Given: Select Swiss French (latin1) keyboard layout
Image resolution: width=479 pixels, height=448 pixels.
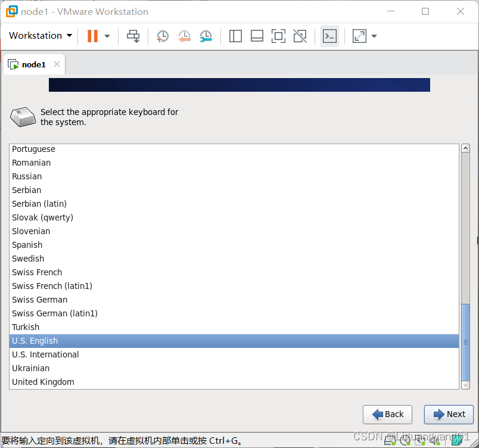Looking at the screenshot, I should click(234, 286).
